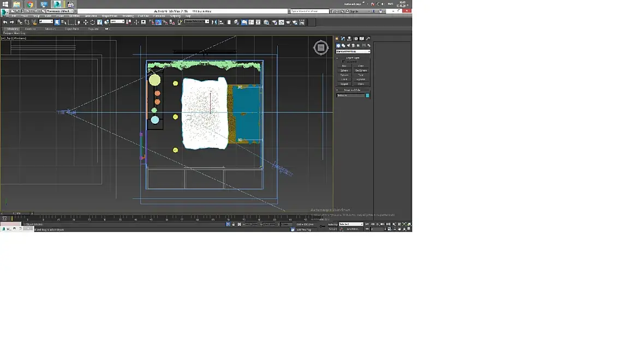Open Select by Name dialog
Image resolution: width=644 pixels, height=362 pixels.
(64, 22)
